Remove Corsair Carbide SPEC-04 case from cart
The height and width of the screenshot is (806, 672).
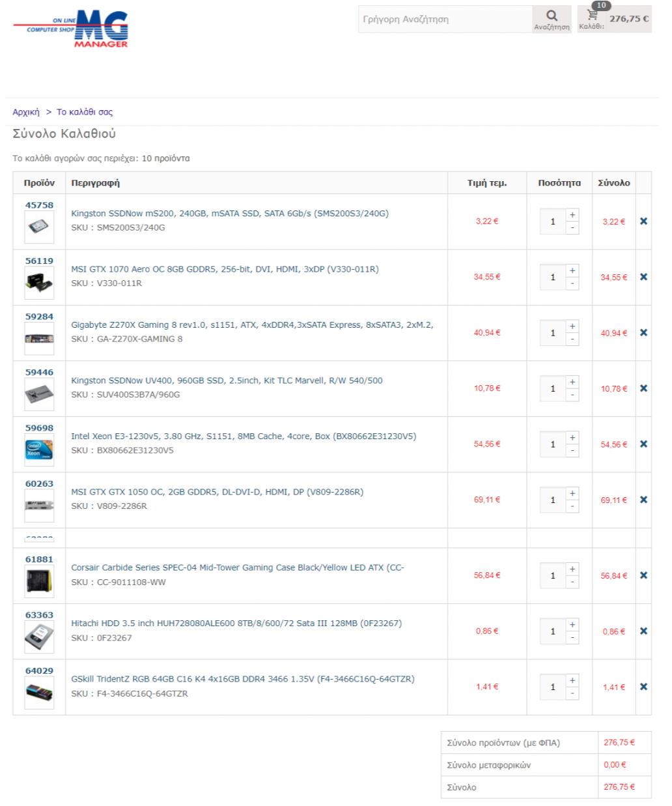click(x=643, y=575)
